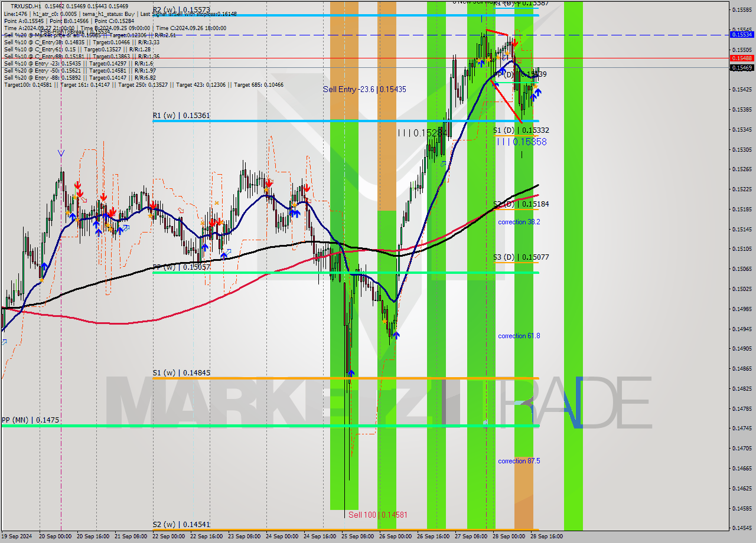The height and width of the screenshot is (543, 756).
Task: Click the 'S1 (w) | 0.14845' support label
Action: click(181, 373)
